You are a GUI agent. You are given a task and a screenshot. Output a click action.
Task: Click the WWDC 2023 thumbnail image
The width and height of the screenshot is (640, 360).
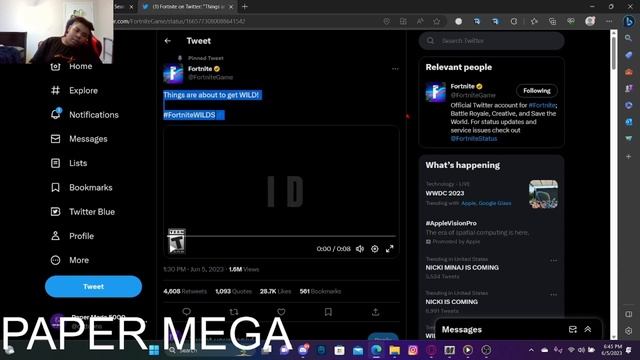pos(543,194)
